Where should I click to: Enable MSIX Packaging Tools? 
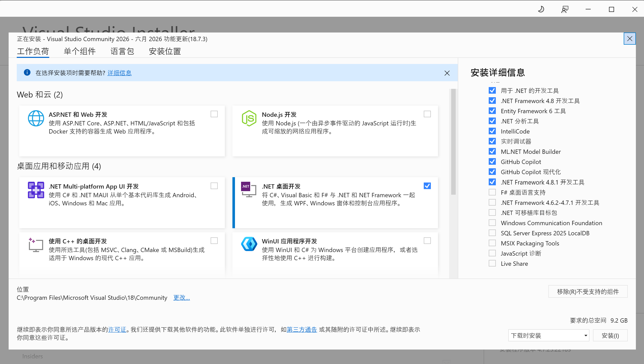tap(492, 243)
